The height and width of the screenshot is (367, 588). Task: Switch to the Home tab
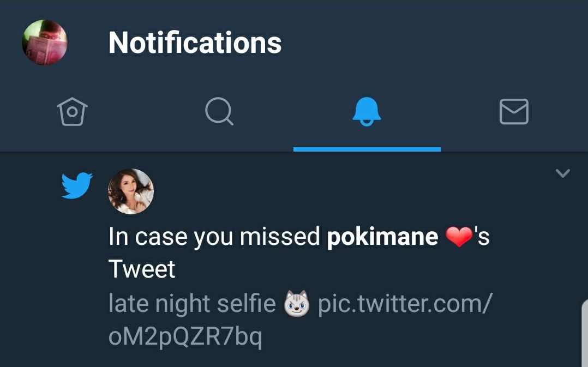point(74,111)
